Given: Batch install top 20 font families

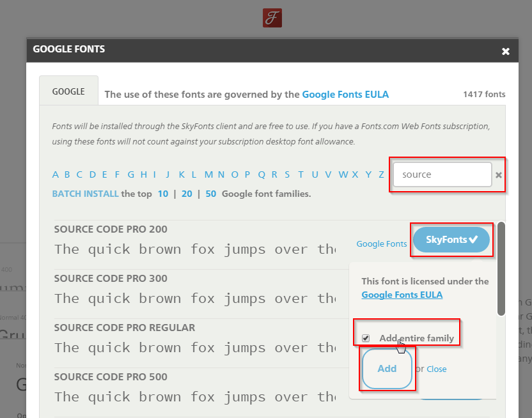Looking at the screenshot, I should pyautogui.click(x=187, y=194).
